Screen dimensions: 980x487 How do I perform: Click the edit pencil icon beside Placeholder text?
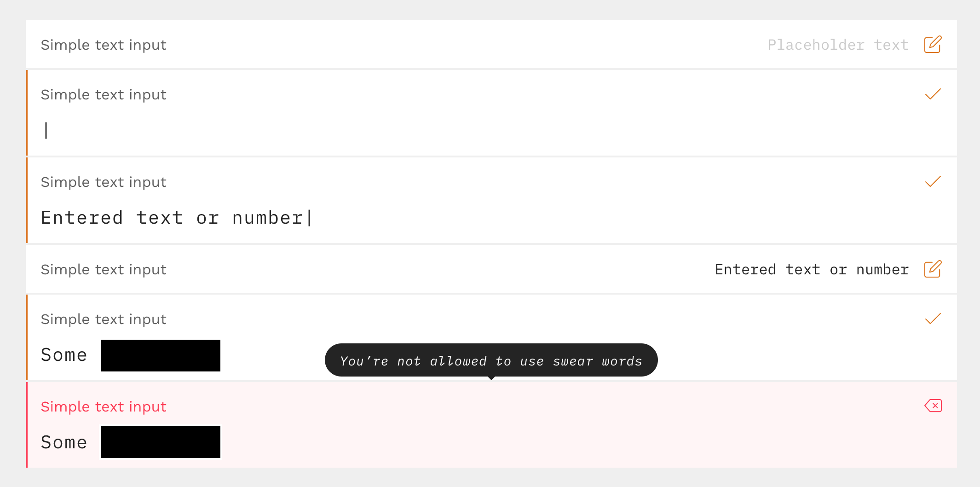(932, 45)
